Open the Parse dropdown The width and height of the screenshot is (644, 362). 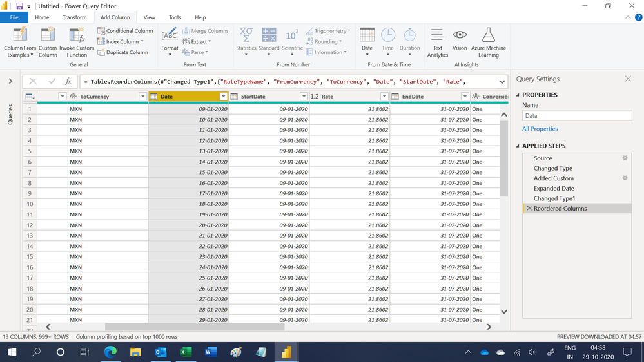pos(206,52)
